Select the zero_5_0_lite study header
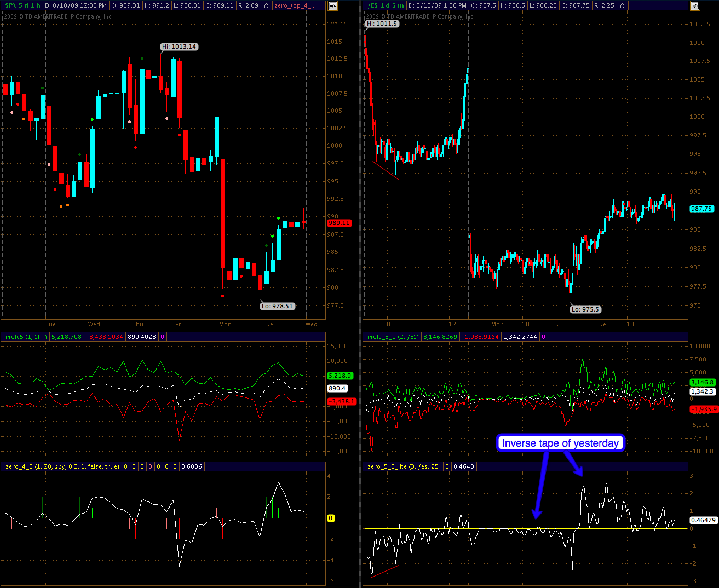719x588 pixels. pos(404,466)
